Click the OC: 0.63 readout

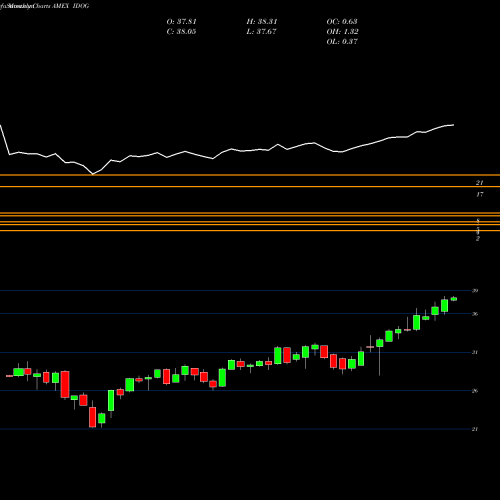click(x=342, y=22)
